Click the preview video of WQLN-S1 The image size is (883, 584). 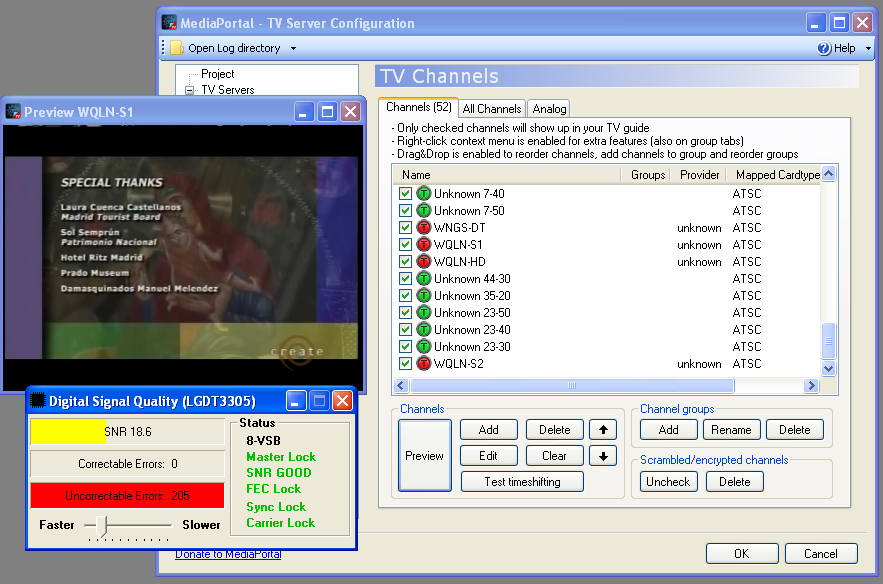[181, 257]
